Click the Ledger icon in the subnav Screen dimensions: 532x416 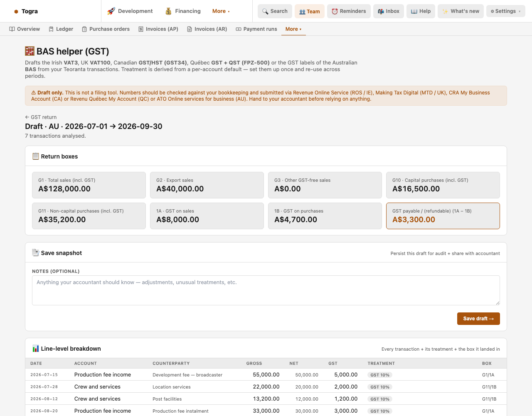pyautogui.click(x=51, y=29)
